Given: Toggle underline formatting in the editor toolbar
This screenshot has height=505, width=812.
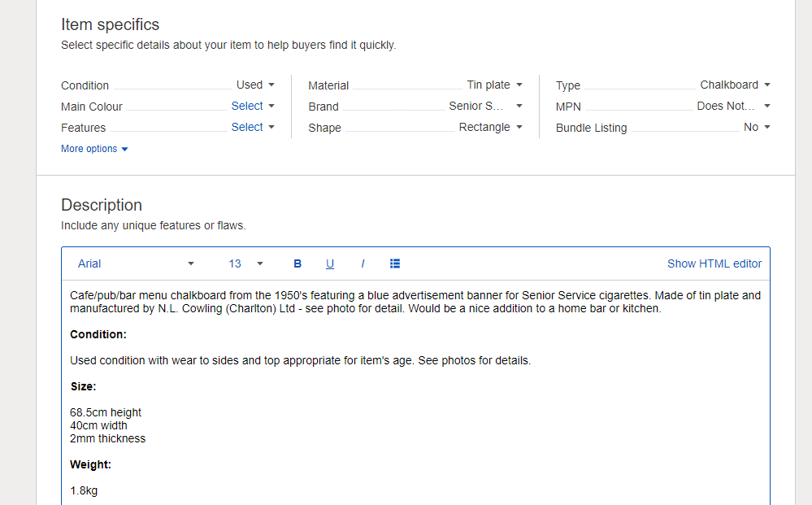Looking at the screenshot, I should 330,263.
